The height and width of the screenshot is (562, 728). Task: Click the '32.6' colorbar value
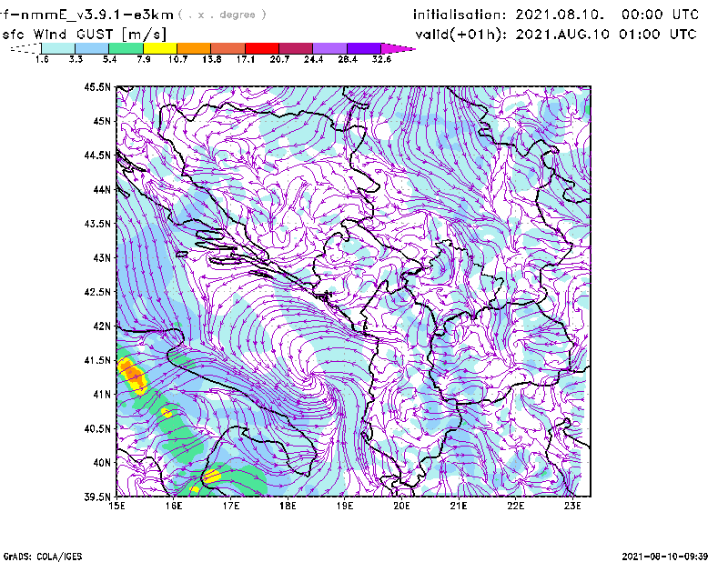381,59
